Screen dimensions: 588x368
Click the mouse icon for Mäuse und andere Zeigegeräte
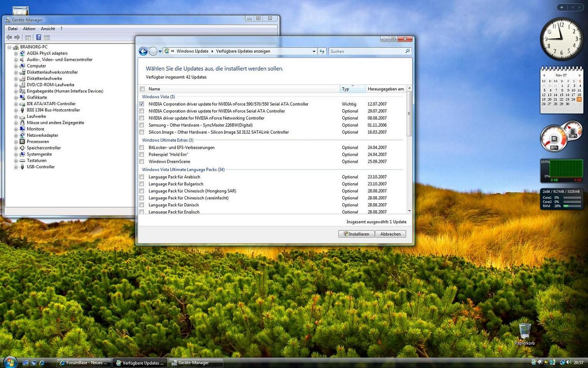pos(22,123)
